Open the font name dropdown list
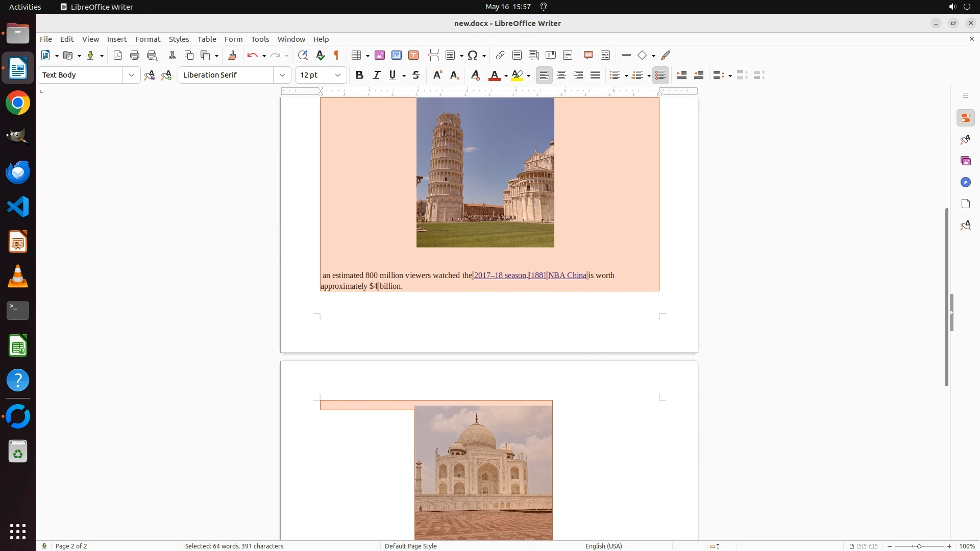 (x=282, y=75)
